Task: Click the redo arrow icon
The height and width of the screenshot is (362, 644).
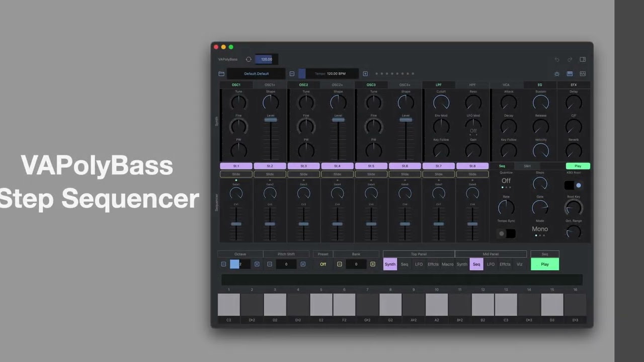Action: click(570, 59)
